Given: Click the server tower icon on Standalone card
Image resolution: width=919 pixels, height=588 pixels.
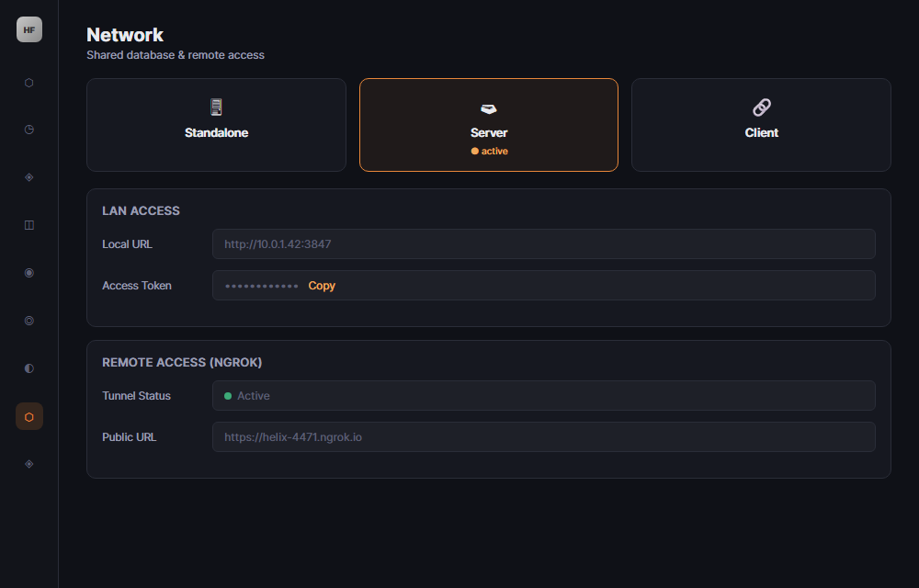Looking at the screenshot, I should 216,107.
